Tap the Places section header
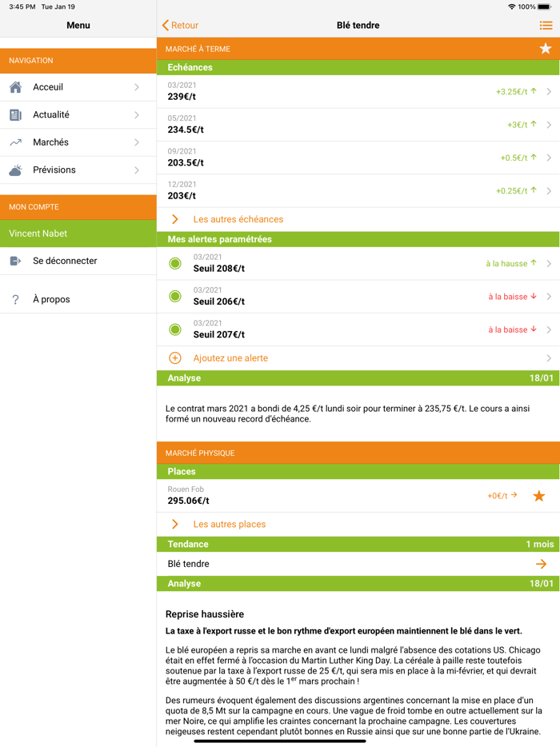The width and height of the screenshot is (560, 747). 358,471
